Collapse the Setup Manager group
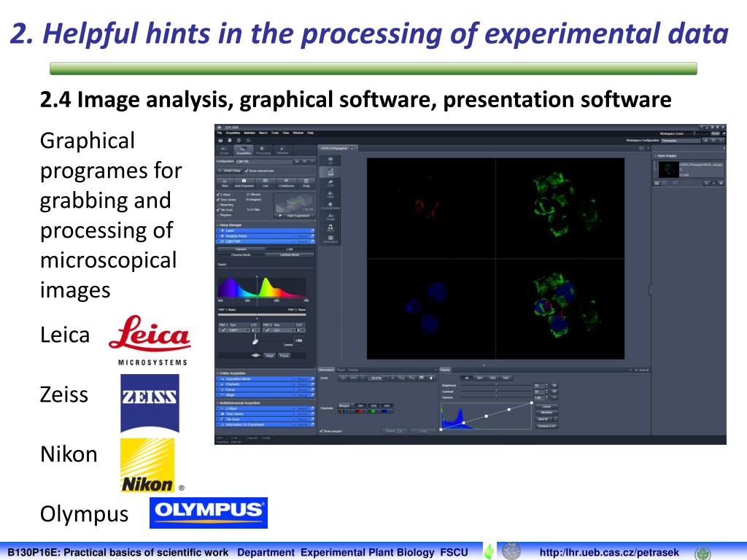The image size is (747, 560). pyautogui.click(x=217, y=225)
